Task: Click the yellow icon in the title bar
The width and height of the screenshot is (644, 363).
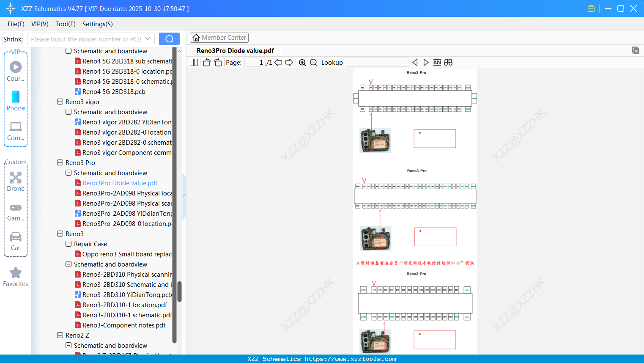Action: pyautogui.click(x=591, y=8)
